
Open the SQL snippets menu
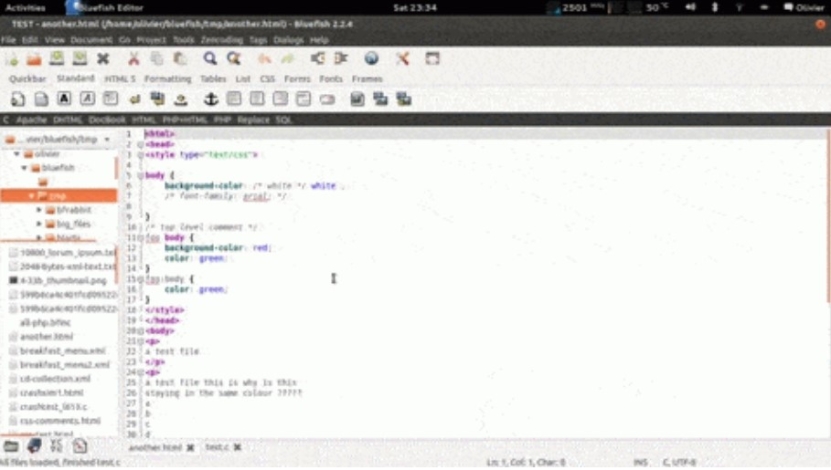coord(284,120)
